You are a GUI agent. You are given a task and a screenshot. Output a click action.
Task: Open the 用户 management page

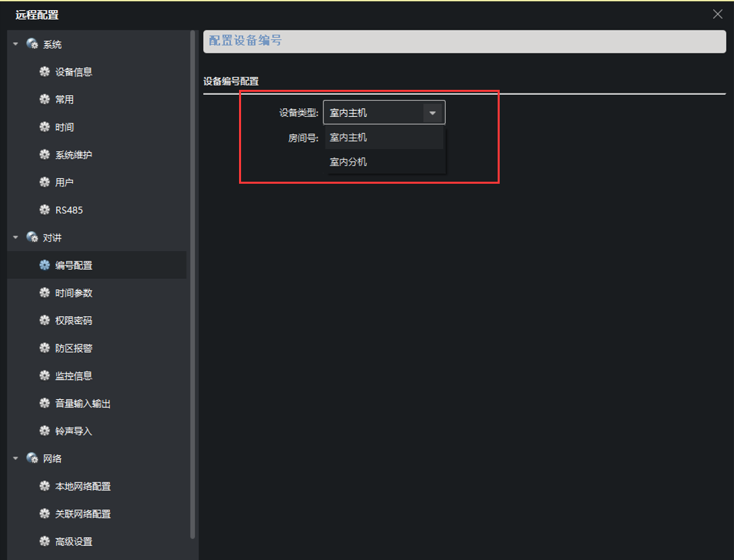pos(64,182)
